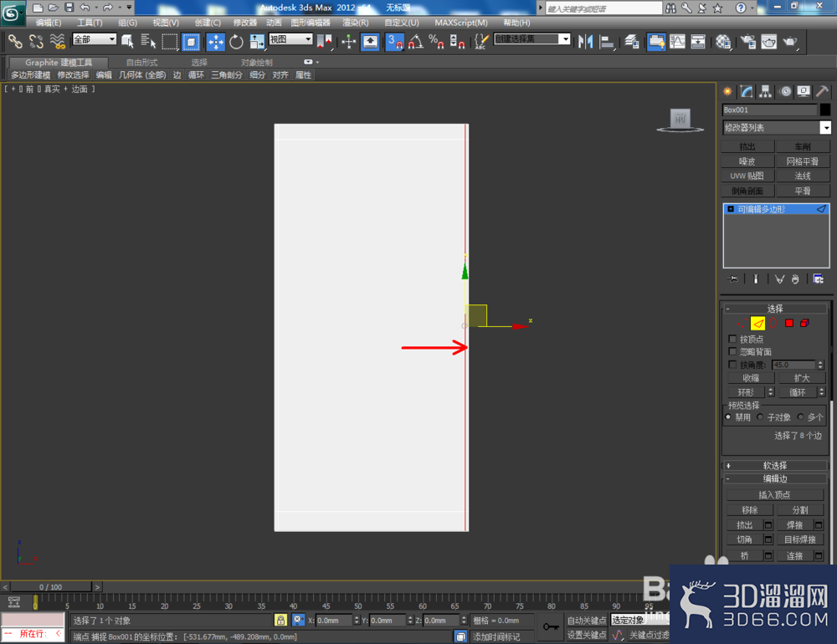Toggle the 3D Snaps button
Viewport: 837px width, 644px height.
[x=394, y=41]
